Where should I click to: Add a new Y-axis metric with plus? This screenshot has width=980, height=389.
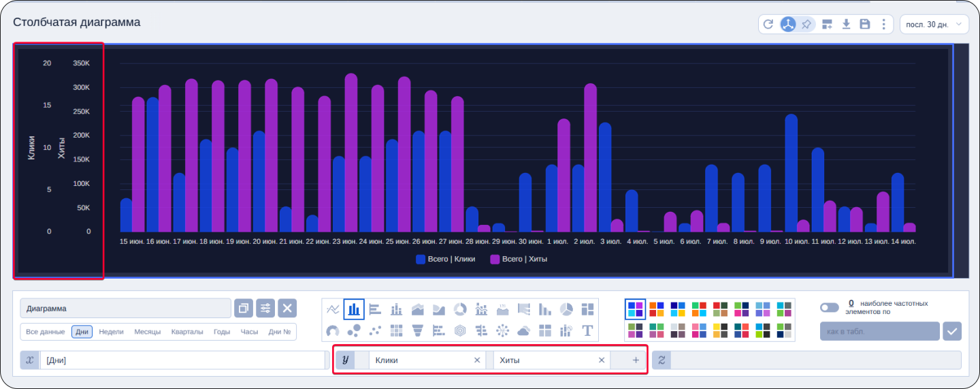coord(636,360)
